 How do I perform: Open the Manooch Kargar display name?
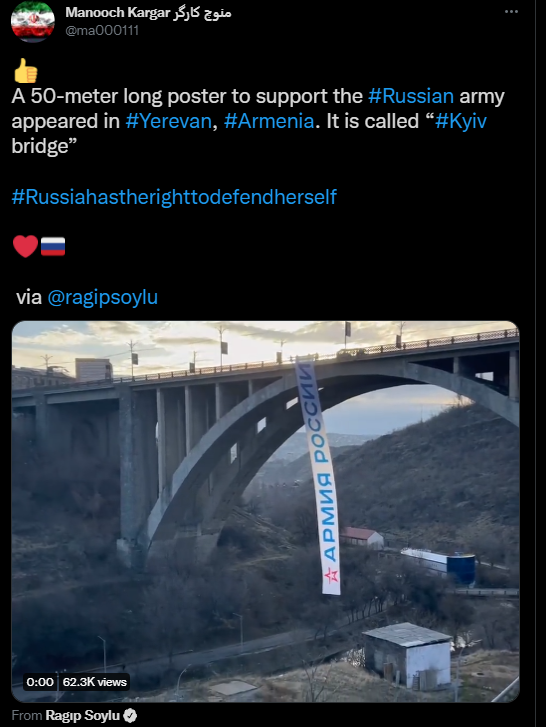point(148,13)
